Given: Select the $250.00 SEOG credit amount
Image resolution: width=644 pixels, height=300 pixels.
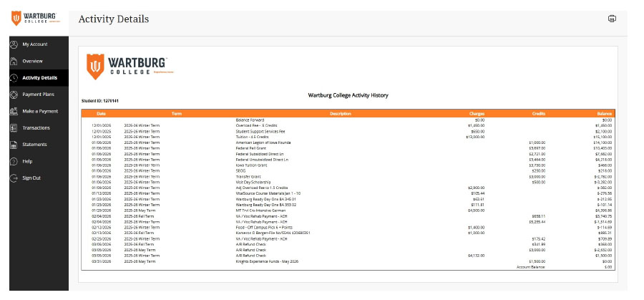Looking at the screenshot, I should coord(539,170).
